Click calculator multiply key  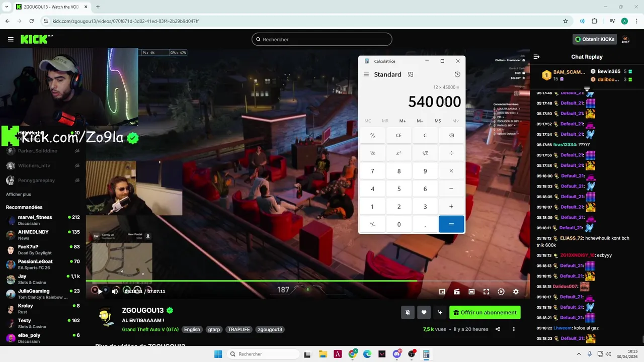[x=451, y=171]
